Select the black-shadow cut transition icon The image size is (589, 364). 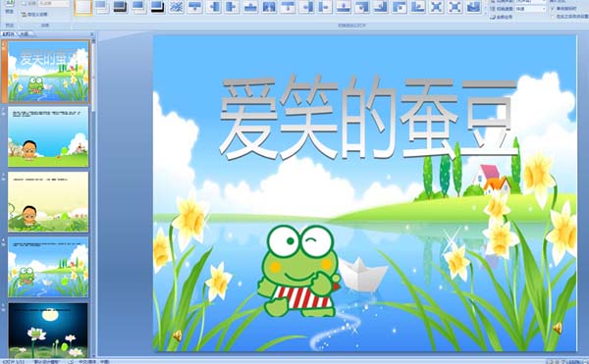click(158, 7)
